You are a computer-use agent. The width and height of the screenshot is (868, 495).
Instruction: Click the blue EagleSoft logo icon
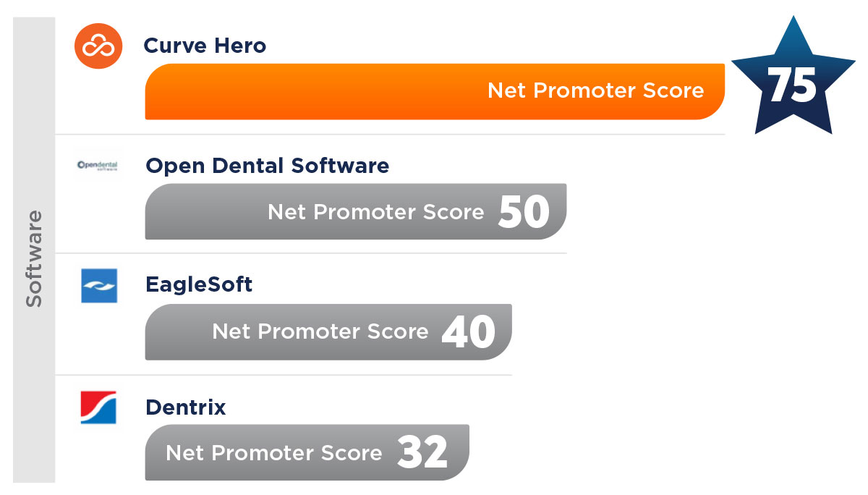coord(99,286)
